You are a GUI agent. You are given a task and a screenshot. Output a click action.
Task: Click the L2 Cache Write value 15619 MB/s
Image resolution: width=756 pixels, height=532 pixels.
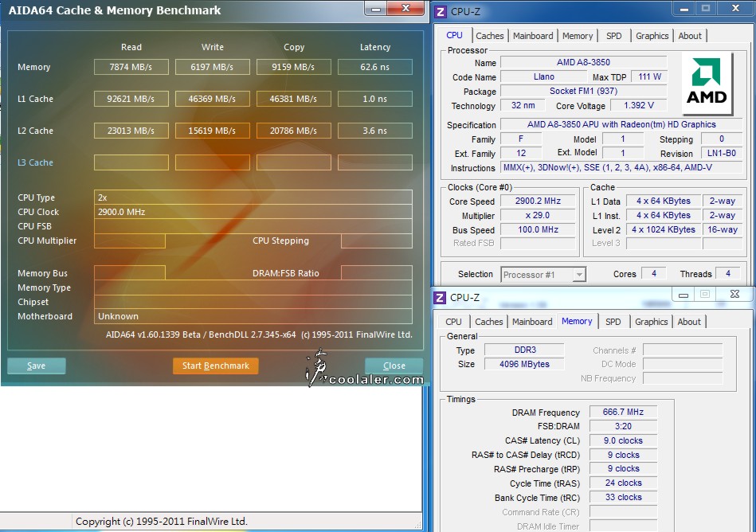212,131
